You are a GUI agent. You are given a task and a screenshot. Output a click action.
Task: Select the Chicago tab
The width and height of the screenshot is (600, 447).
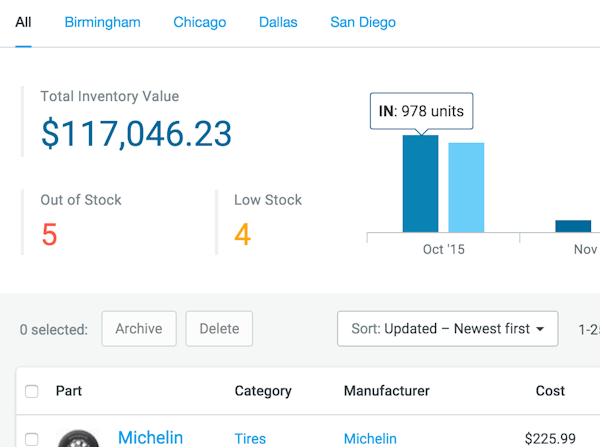coord(199,22)
